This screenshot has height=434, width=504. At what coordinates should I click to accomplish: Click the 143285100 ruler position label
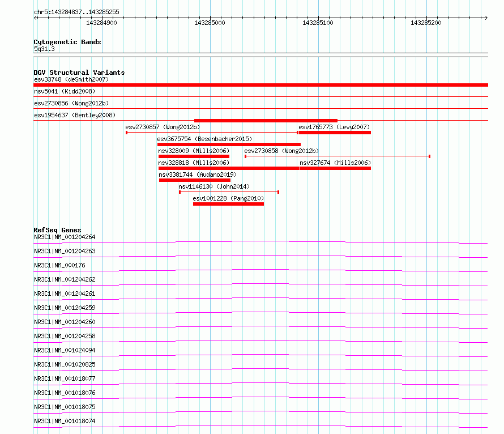[x=318, y=23]
